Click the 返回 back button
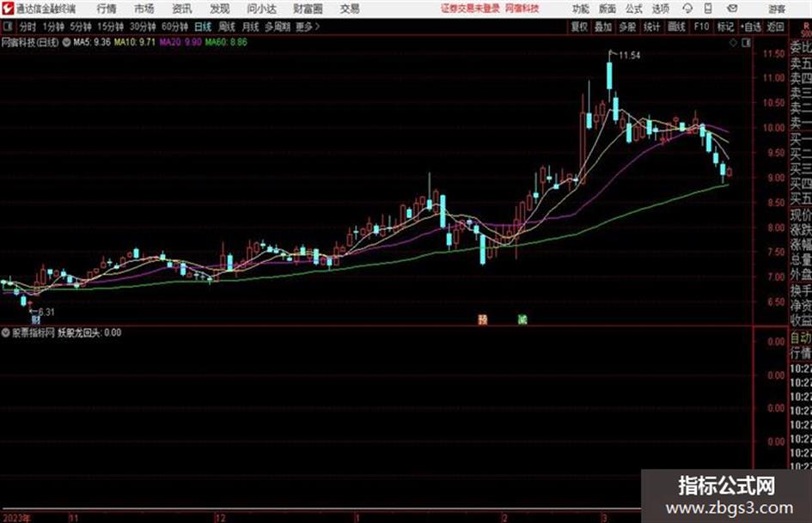This screenshot has height=523, width=812. (775, 27)
